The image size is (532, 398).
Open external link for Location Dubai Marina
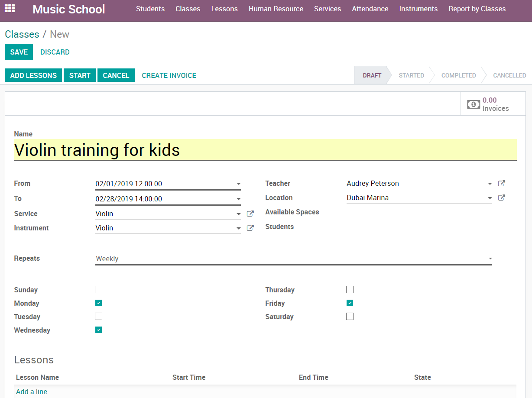pyautogui.click(x=501, y=198)
